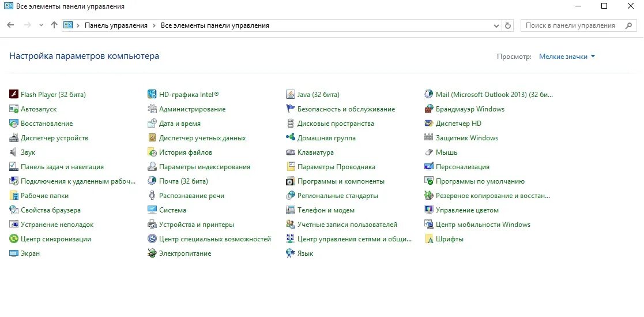Open the Региональные стандарты link
Viewport: 644px width, 317px height.
point(338,196)
